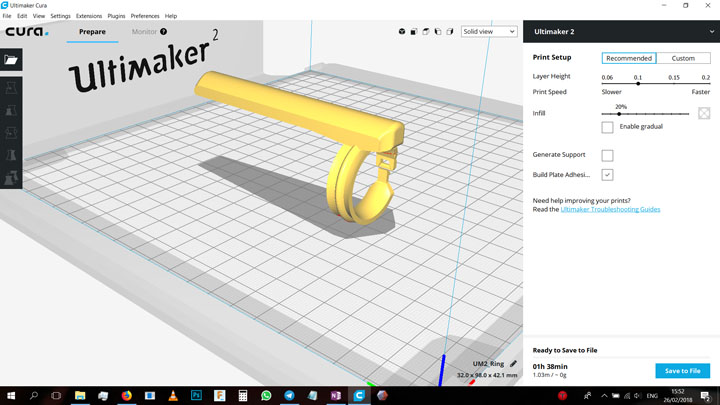This screenshot has height=405, width=720.
Task: Open the Plugins menu
Action: click(x=116, y=16)
